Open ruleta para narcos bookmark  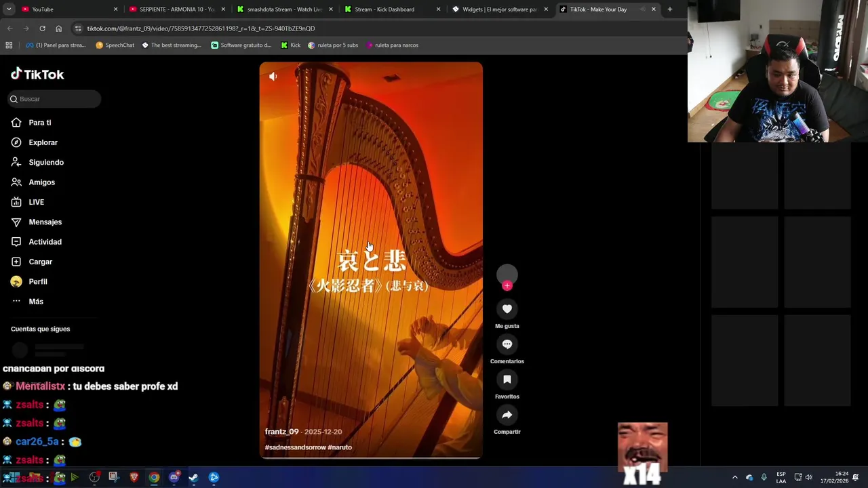coord(392,45)
